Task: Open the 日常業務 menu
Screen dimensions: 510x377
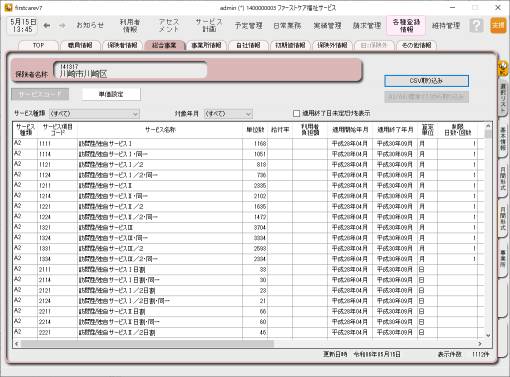Action: point(287,25)
